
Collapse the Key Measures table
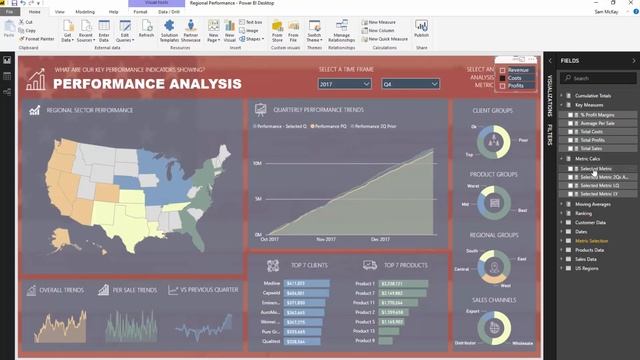562,105
